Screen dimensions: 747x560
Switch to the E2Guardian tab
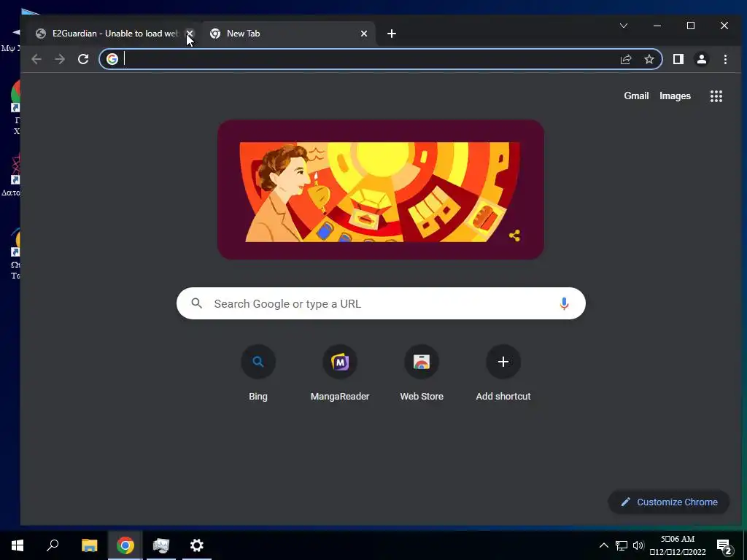point(113,34)
